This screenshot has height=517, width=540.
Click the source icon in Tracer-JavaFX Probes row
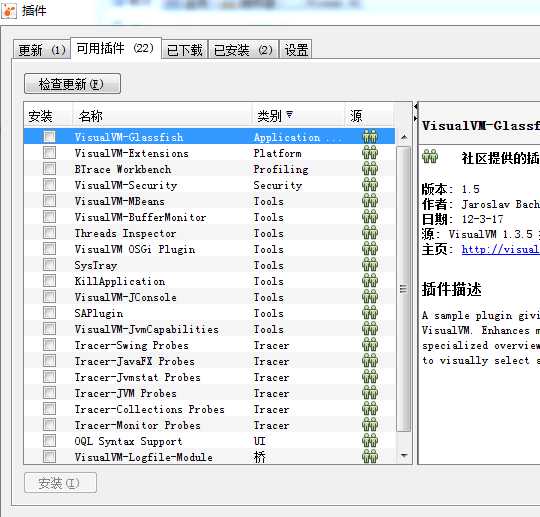pyautogui.click(x=370, y=361)
